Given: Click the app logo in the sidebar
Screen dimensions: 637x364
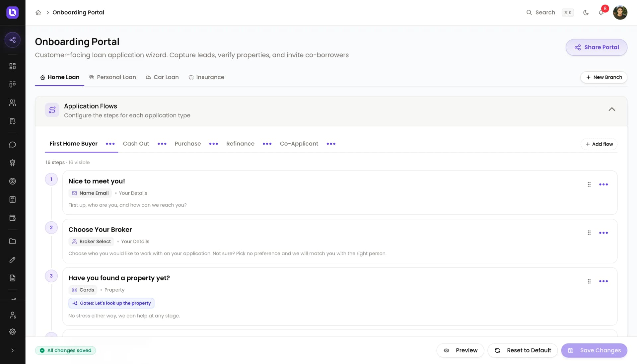Looking at the screenshot, I should point(13,13).
